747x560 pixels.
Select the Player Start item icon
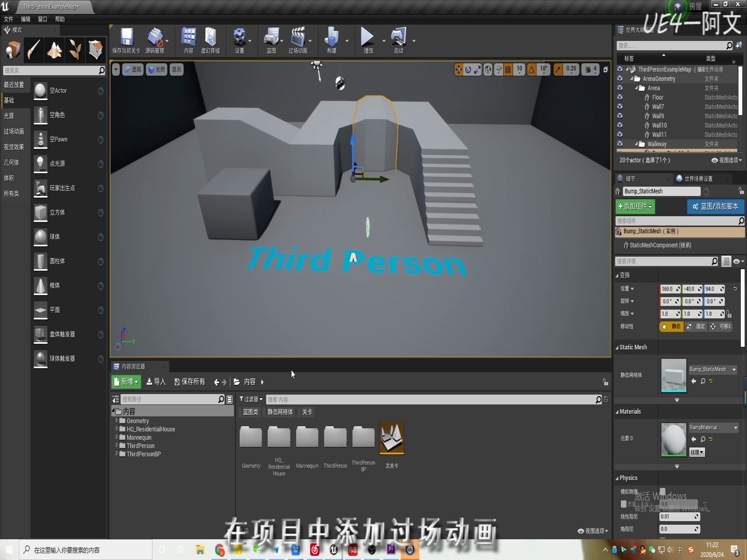pyautogui.click(x=40, y=188)
